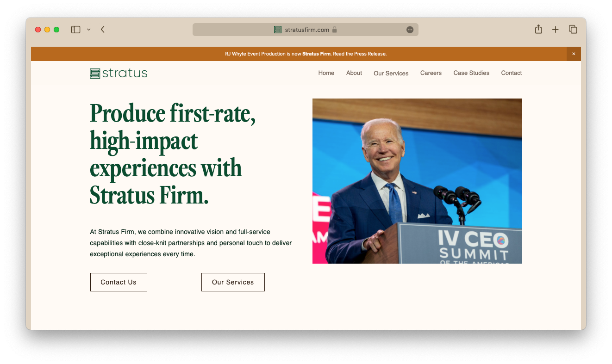Open a new tab with plus icon
Screen dimensions: 612x364
click(x=556, y=30)
